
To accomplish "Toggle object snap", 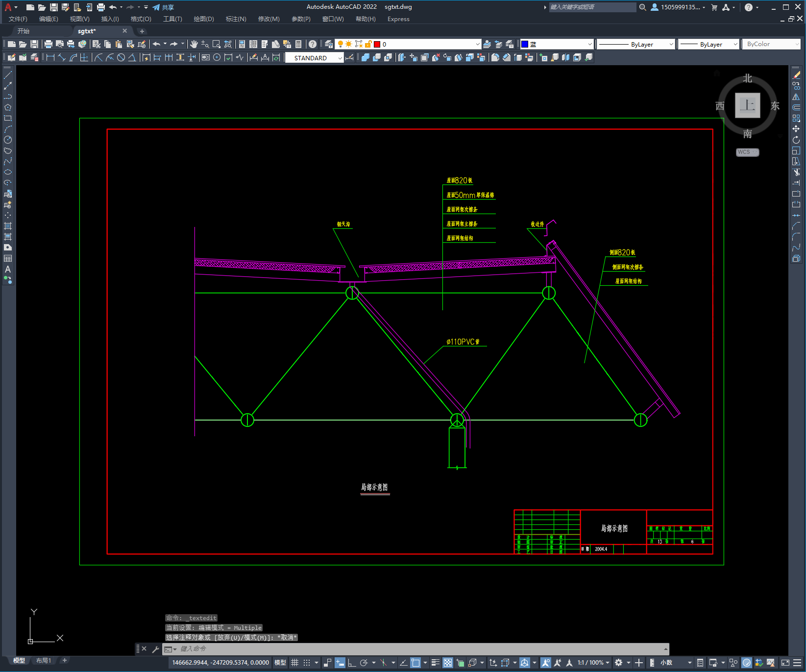I will [415, 663].
